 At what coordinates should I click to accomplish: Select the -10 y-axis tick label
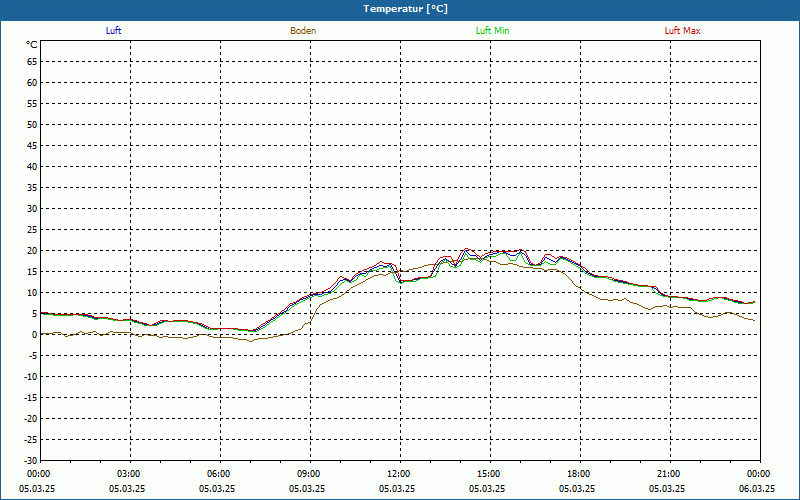click(30, 377)
